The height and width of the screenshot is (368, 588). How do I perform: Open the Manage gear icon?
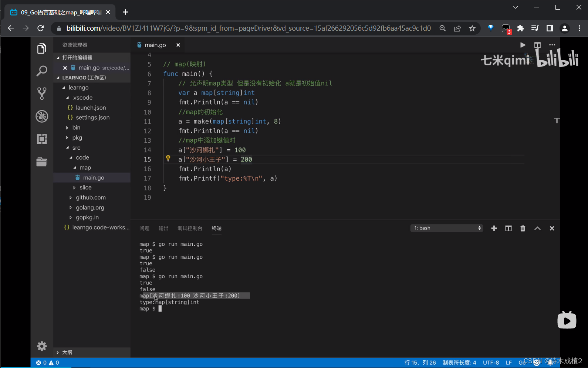pyautogui.click(x=42, y=346)
